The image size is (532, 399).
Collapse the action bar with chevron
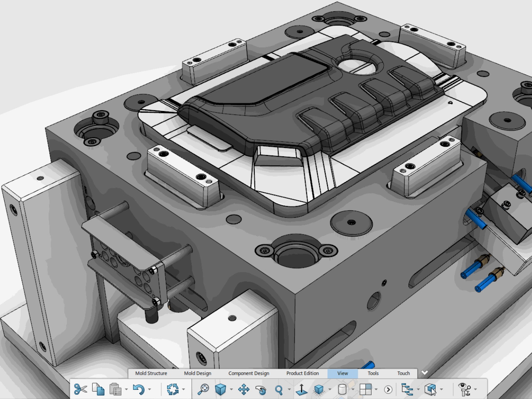coord(424,373)
